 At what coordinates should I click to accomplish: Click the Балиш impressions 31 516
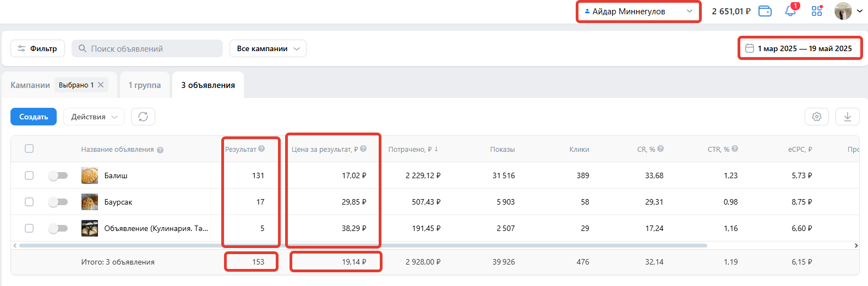point(504,175)
